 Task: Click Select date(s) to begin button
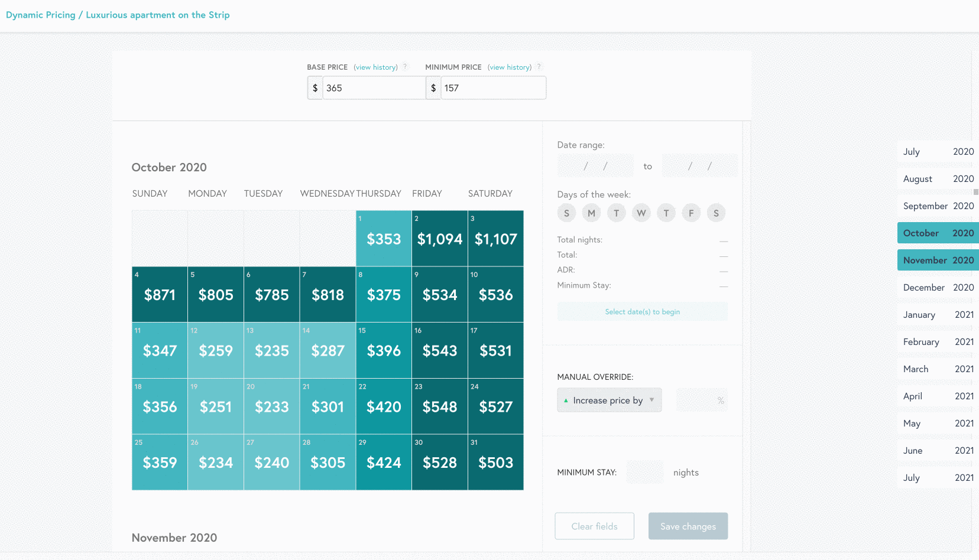pos(643,311)
